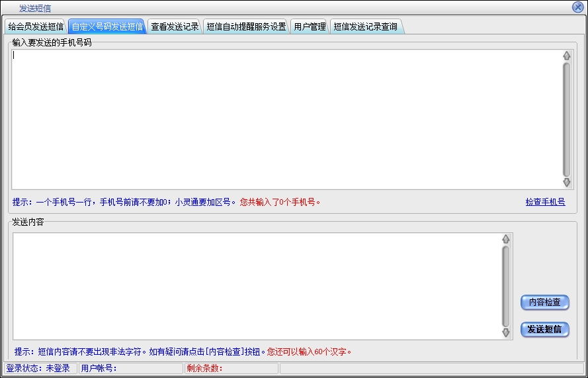Screen dimensions: 588x378
Task: Select the 自定义号码发送短信 tab
Action: tap(106, 27)
